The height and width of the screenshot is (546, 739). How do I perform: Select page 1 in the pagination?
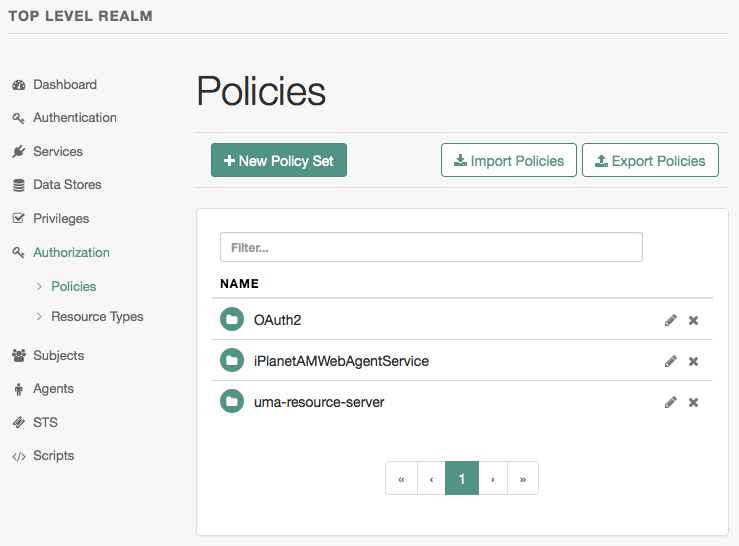pyautogui.click(x=462, y=478)
